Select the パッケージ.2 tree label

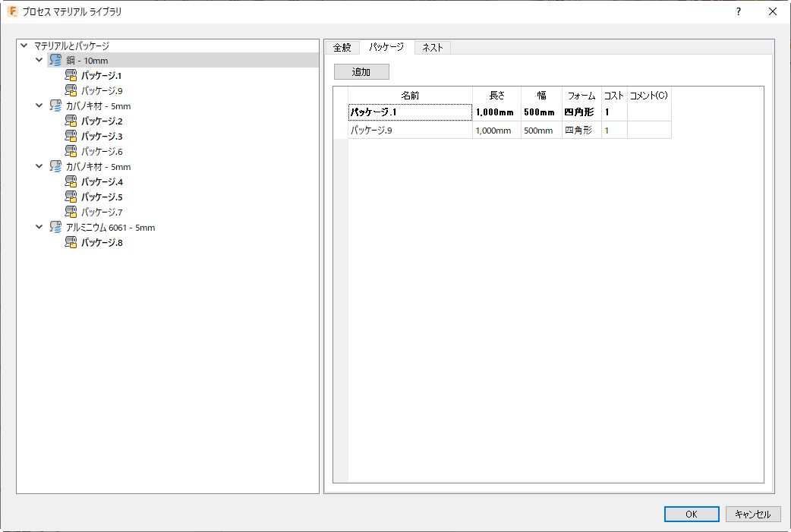[102, 121]
